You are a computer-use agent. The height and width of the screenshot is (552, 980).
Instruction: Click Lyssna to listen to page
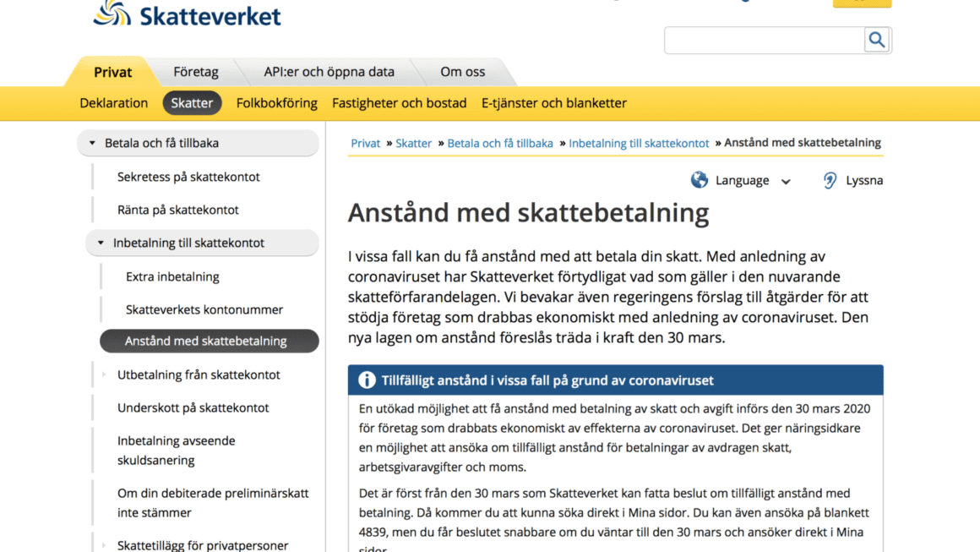click(x=864, y=180)
